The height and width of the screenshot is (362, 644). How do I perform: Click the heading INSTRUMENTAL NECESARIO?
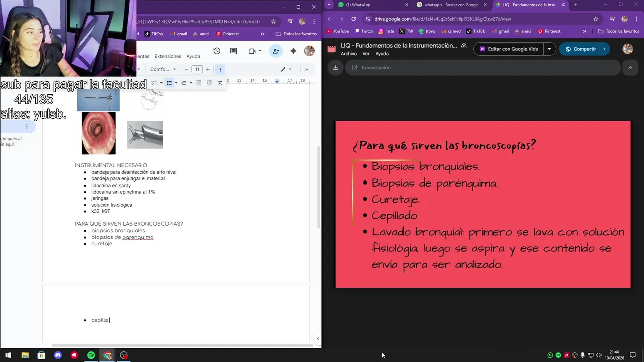pos(111,165)
